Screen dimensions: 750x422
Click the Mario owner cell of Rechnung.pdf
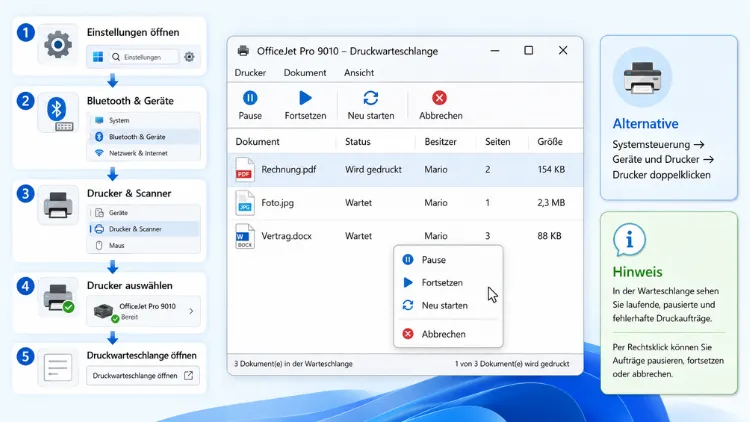[x=436, y=169]
